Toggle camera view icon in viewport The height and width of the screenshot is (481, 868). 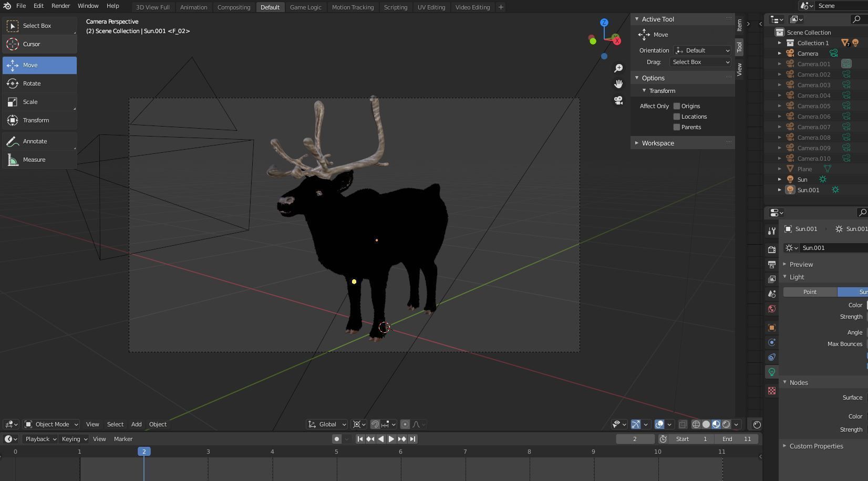click(x=618, y=100)
